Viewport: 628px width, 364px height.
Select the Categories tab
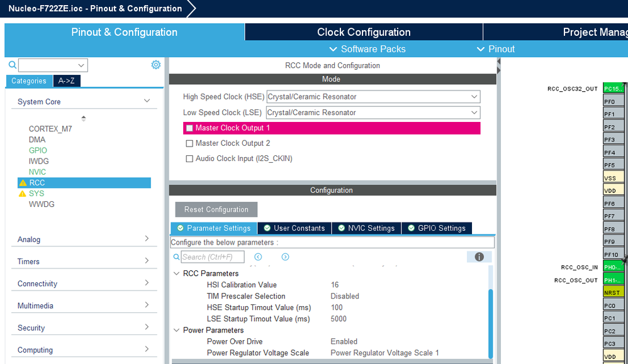[29, 81]
